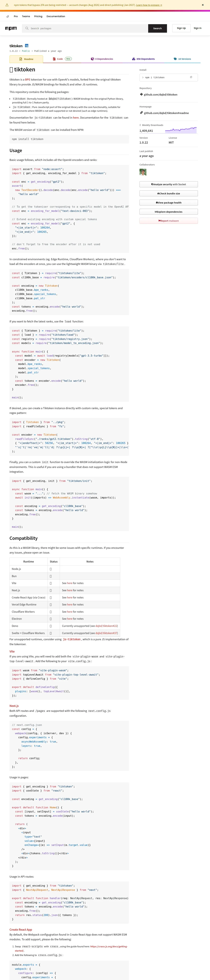Open Learn how to prepare link
The height and width of the screenshot is (980, 210).
point(149,5)
